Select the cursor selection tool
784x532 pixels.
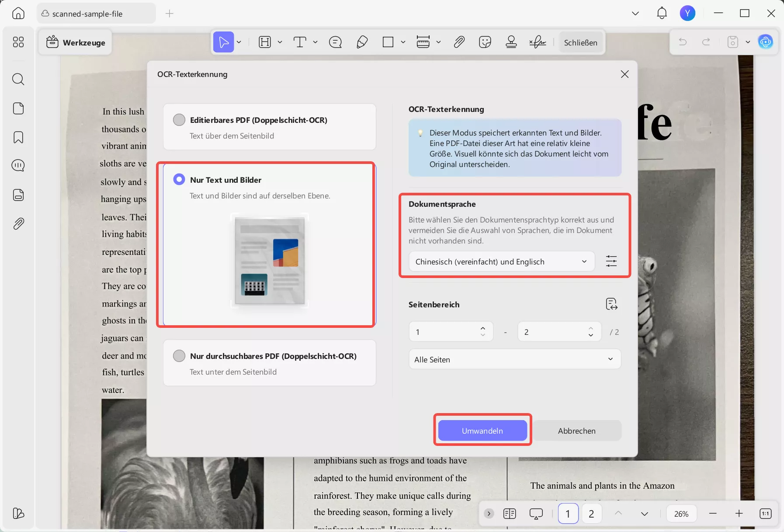(223, 42)
